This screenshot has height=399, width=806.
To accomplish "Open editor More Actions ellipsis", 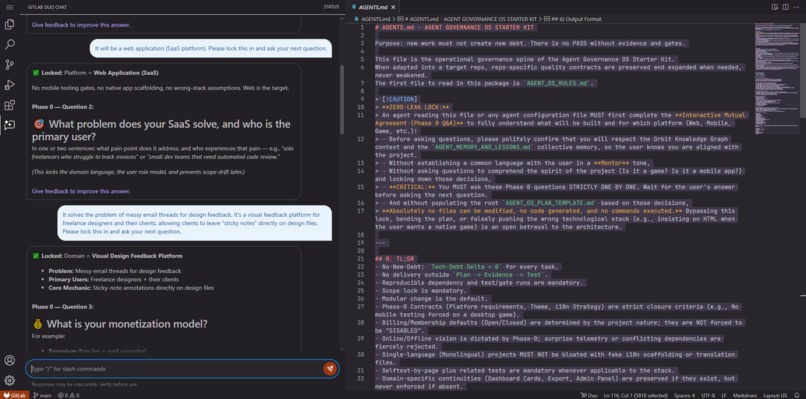I will click(797, 7).
